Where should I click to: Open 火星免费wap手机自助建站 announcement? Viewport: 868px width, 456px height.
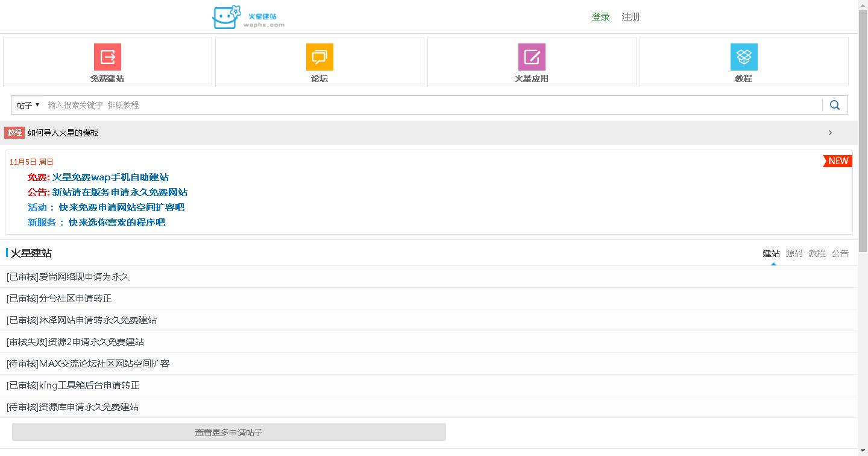pyautogui.click(x=110, y=177)
